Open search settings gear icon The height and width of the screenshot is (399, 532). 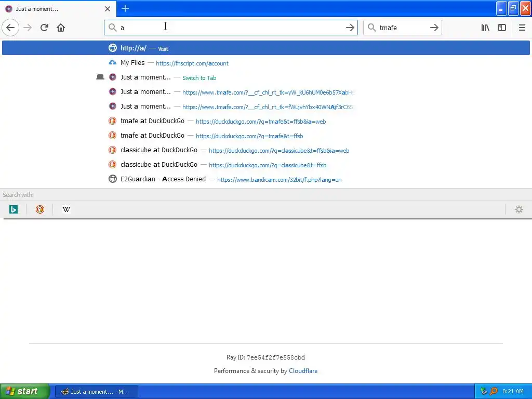pos(519,209)
